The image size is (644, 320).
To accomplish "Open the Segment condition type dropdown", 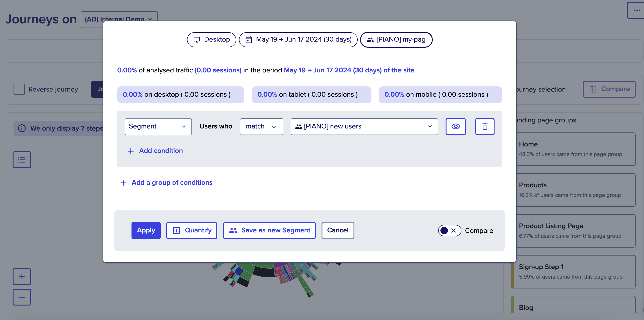I will tap(158, 126).
